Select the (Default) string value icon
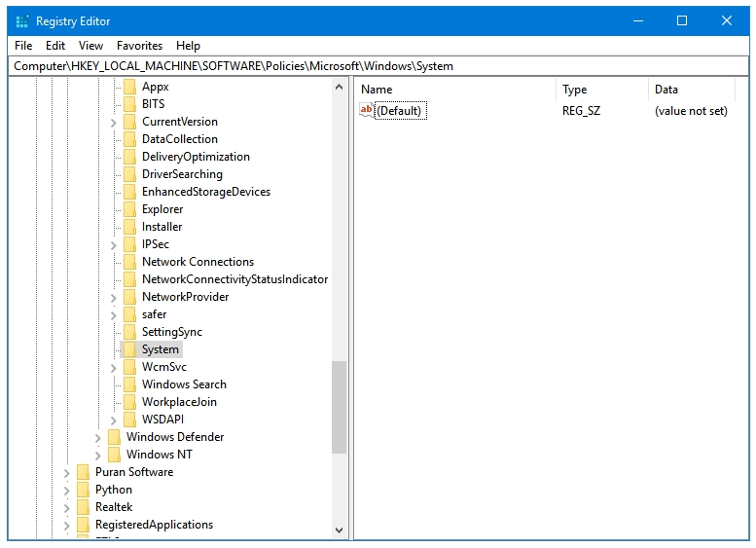This screenshot has height=548, width=756. coord(367,110)
